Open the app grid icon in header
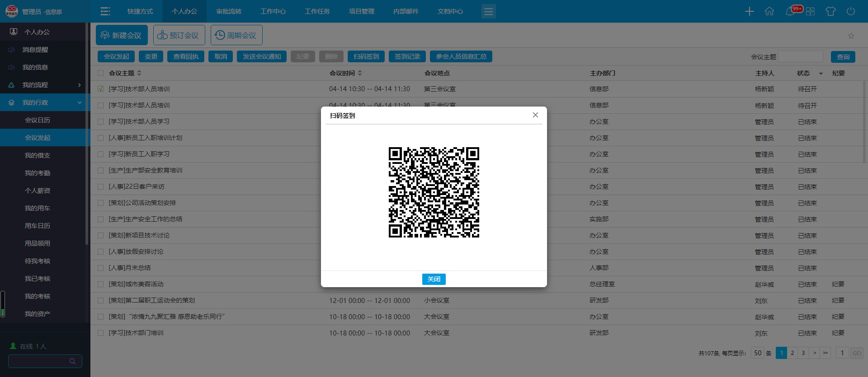 [x=810, y=11]
